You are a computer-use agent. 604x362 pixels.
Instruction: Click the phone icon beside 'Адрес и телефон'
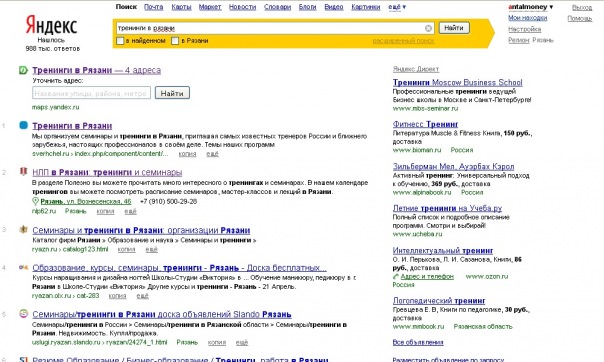(396, 277)
